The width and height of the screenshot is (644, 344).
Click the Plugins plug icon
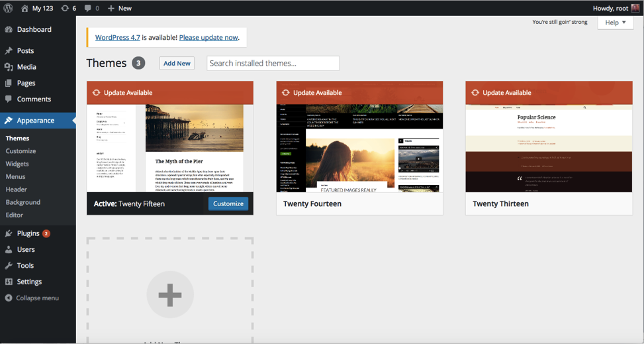(x=9, y=233)
